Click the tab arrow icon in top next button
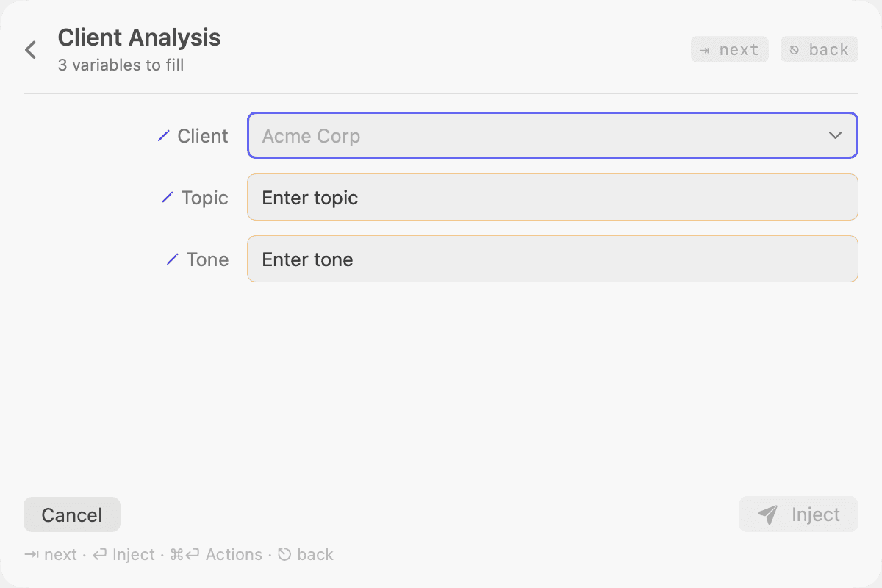 [705, 50]
